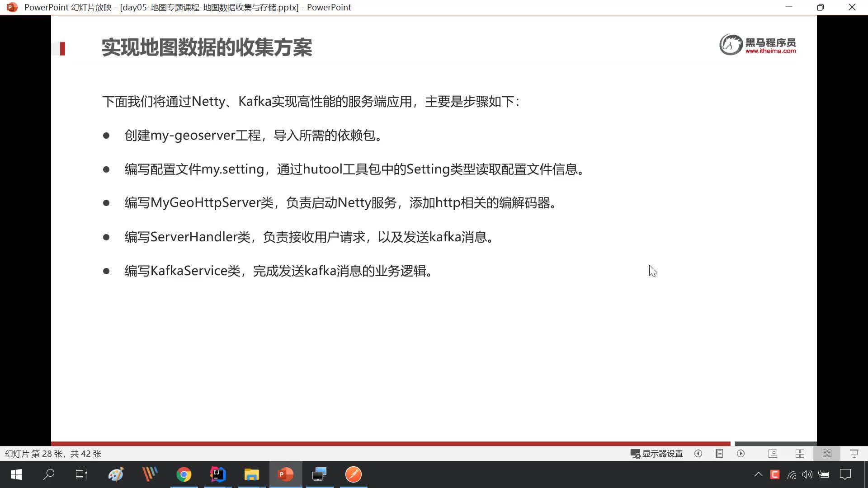Image resolution: width=868 pixels, height=488 pixels.
Task: Close the PowerPoint slideshow window
Action: 852,7
